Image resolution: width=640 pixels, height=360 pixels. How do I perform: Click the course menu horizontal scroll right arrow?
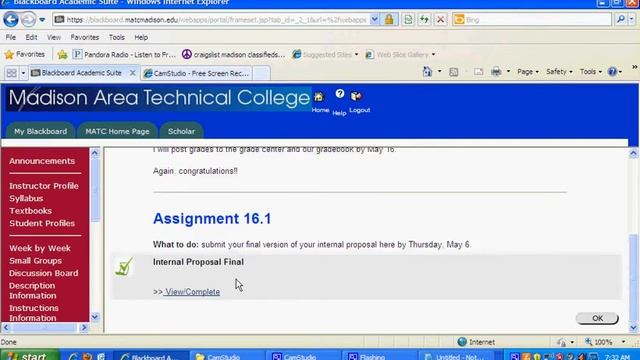pyautogui.click(x=84, y=327)
